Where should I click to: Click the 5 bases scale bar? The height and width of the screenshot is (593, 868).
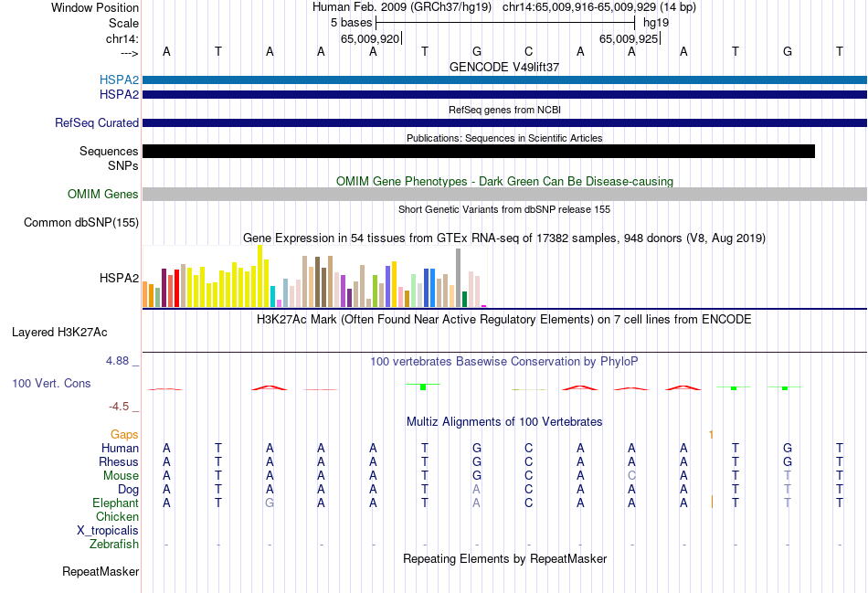(505, 23)
